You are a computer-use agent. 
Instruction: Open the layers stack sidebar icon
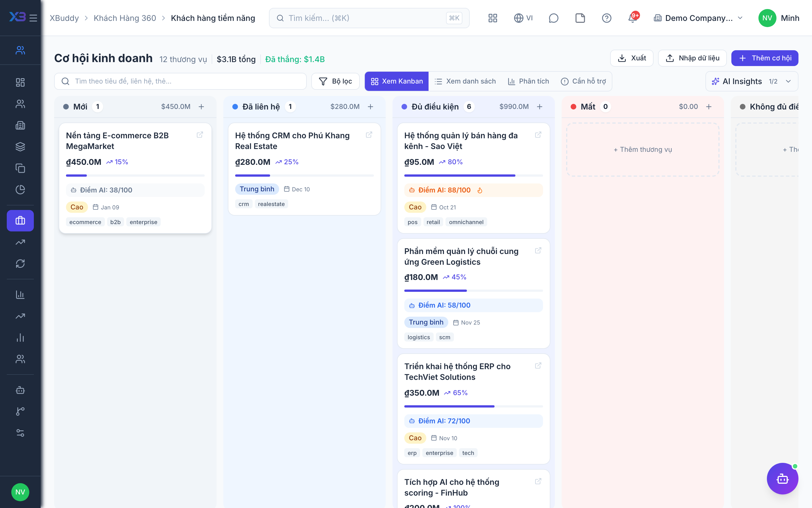coord(20,147)
